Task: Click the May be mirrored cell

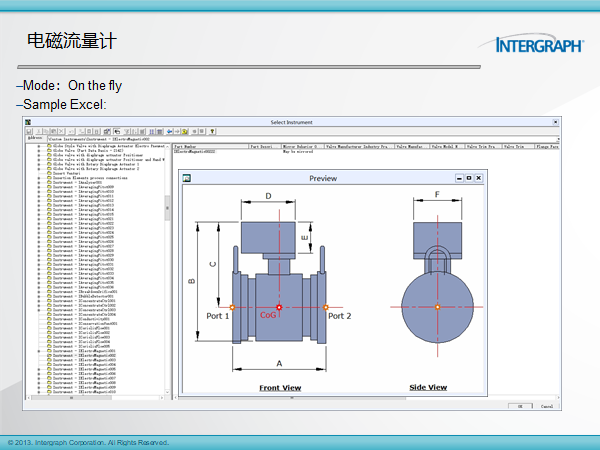Action: click(298, 152)
